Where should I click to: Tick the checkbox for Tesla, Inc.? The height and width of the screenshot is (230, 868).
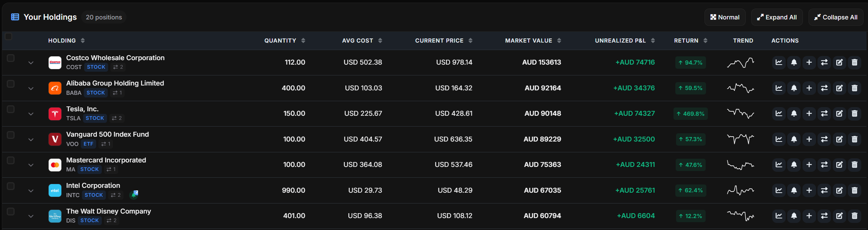point(10,109)
